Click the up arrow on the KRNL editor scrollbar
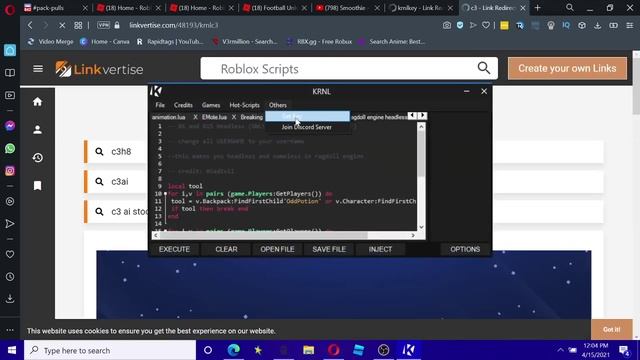640x360 pixels. [421, 127]
